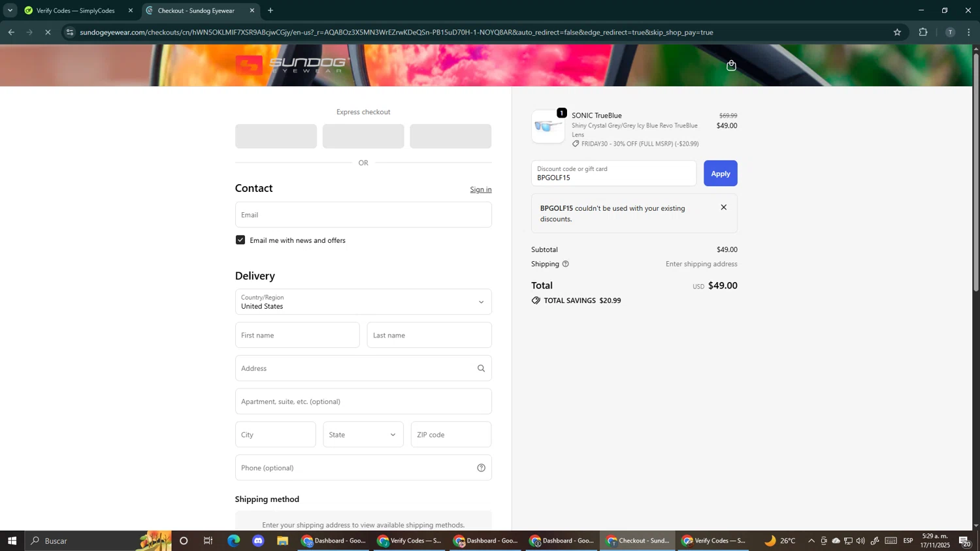The height and width of the screenshot is (551, 980).
Task: Open the Chrome profile avatar
Action: click(950, 32)
